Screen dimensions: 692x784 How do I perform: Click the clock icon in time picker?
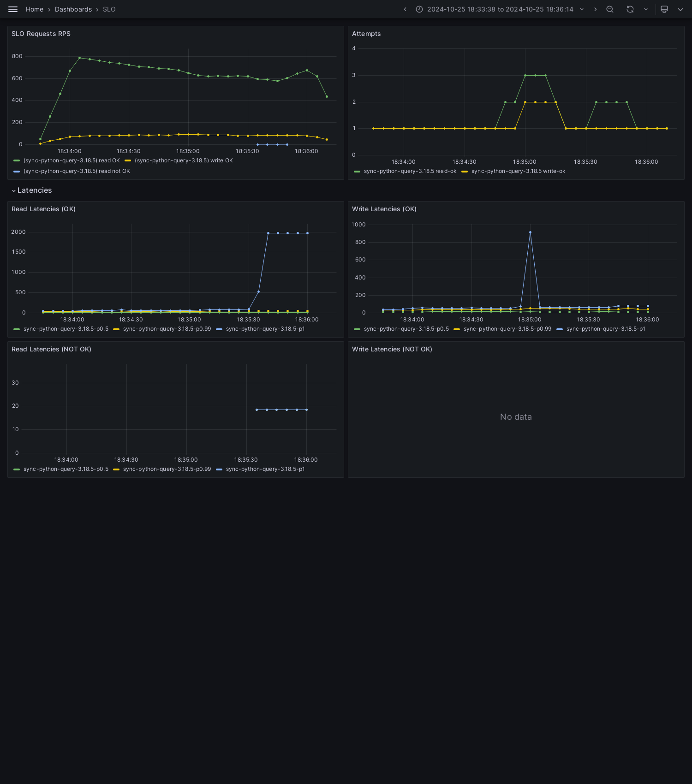419,9
